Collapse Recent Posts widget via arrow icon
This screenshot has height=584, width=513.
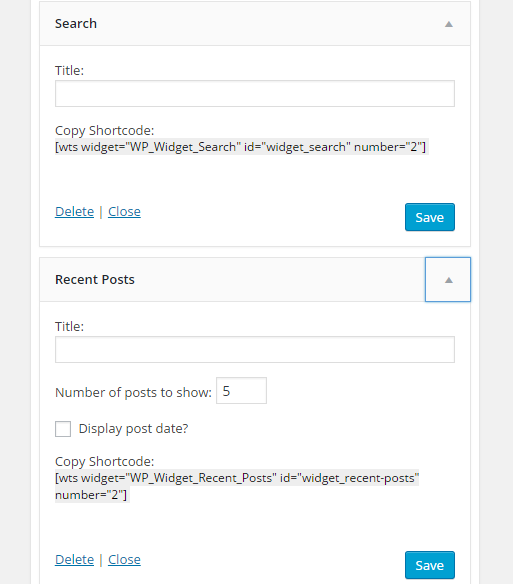pyautogui.click(x=448, y=280)
